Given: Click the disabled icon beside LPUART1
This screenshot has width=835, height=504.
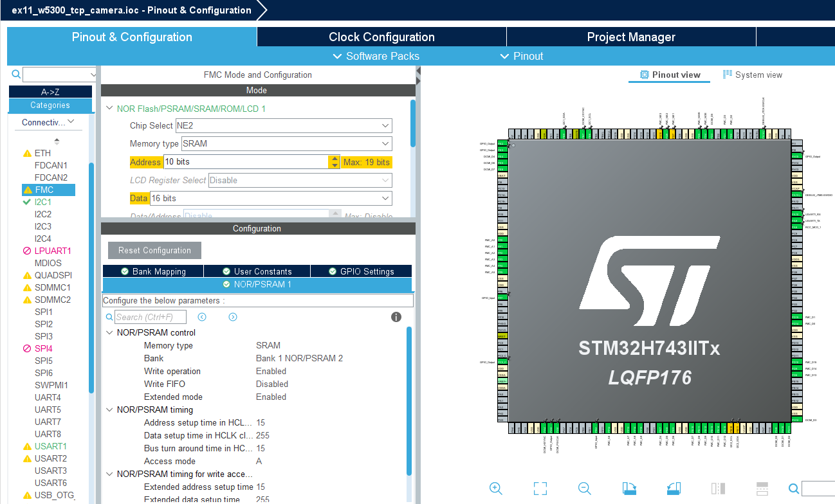Looking at the screenshot, I should pos(27,251).
